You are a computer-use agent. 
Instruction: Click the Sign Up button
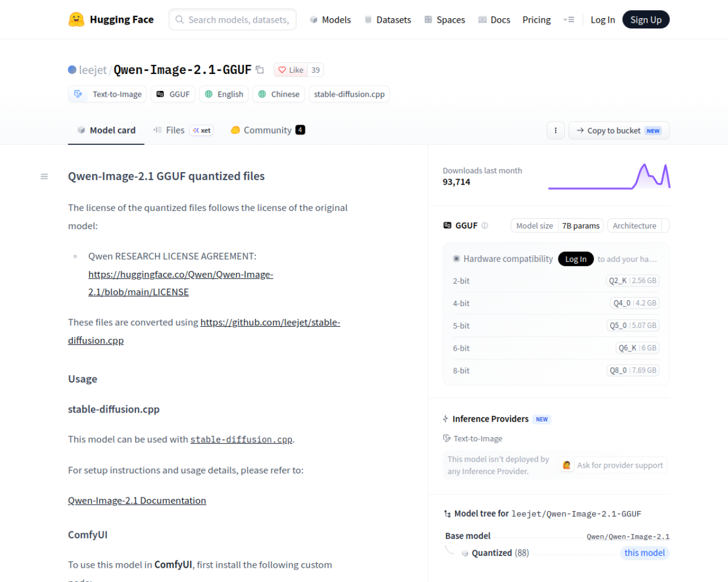click(x=646, y=20)
